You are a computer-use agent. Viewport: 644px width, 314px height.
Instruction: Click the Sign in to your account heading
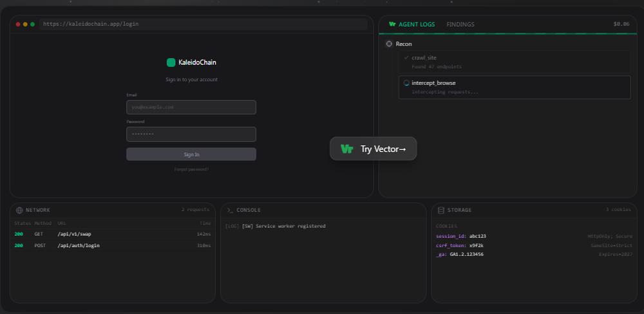click(x=191, y=80)
